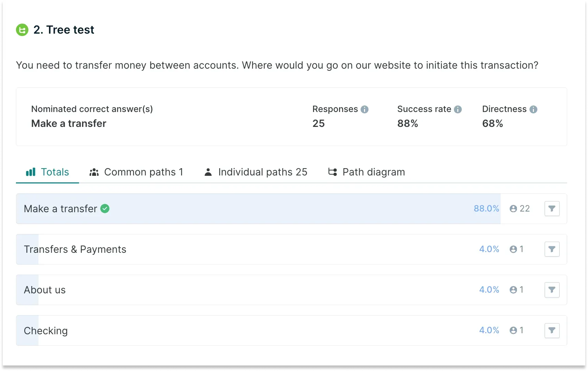Select the About us result row
Screen dimensions: 588x371
[x=243, y=290]
